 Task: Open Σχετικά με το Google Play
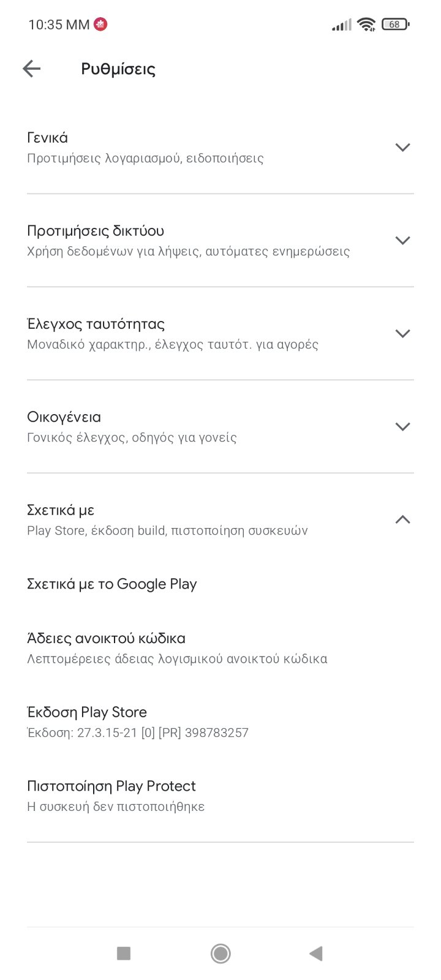pyautogui.click(x=112, y=584)
